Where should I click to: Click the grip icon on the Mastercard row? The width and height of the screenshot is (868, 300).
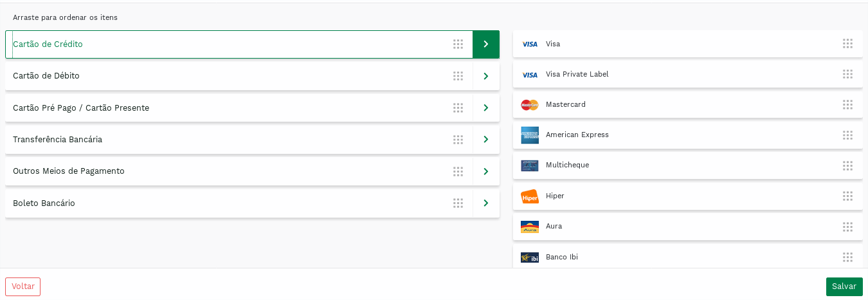point(847,104)
